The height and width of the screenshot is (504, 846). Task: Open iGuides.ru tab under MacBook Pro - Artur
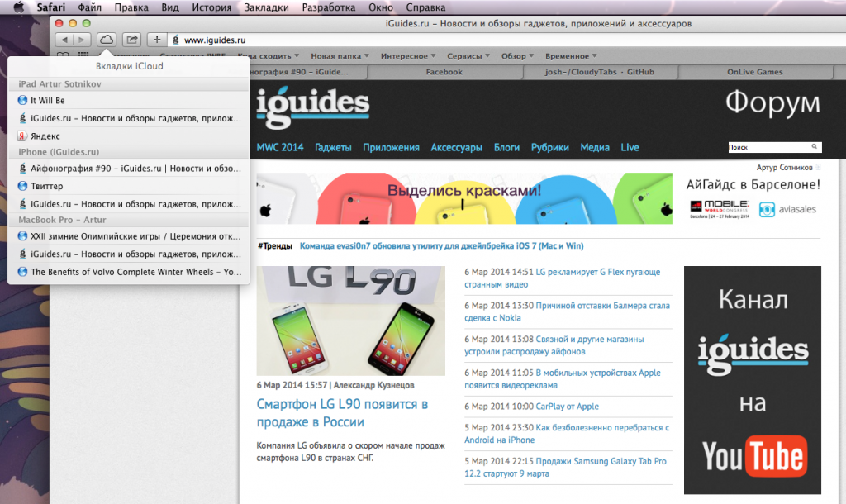tap(130, 254)
